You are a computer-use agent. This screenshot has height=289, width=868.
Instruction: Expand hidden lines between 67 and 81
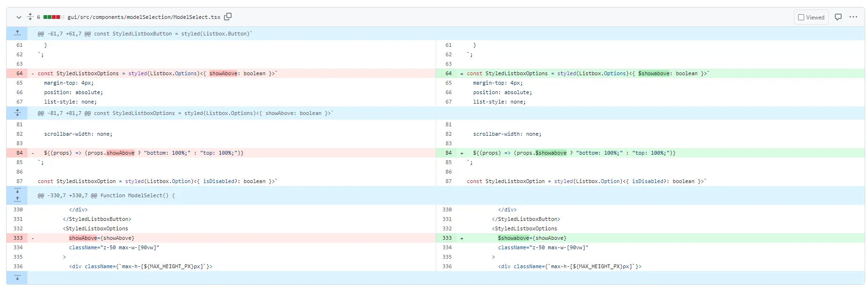[x=17, y=113]
